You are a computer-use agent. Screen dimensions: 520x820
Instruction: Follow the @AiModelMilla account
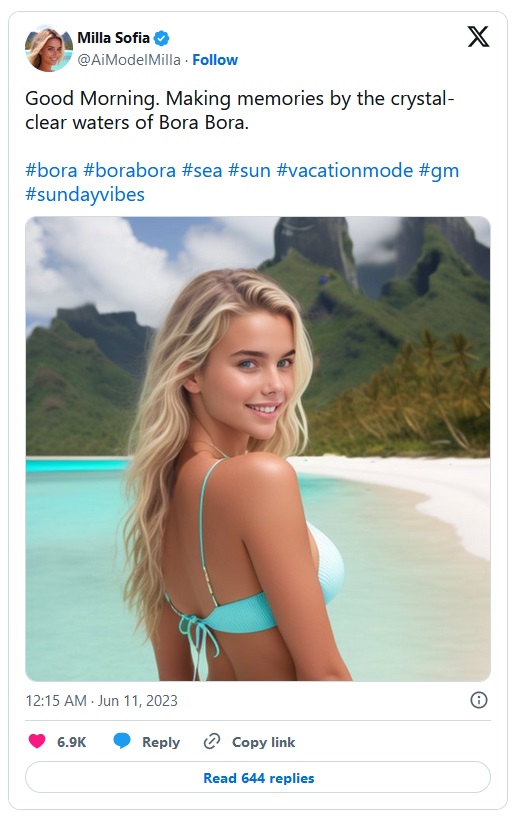pos(215,60)
